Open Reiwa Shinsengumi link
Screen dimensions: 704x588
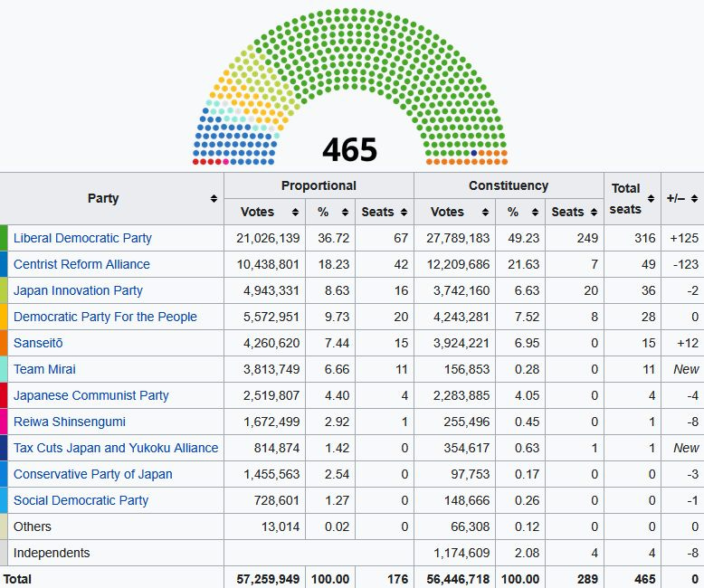70,422
